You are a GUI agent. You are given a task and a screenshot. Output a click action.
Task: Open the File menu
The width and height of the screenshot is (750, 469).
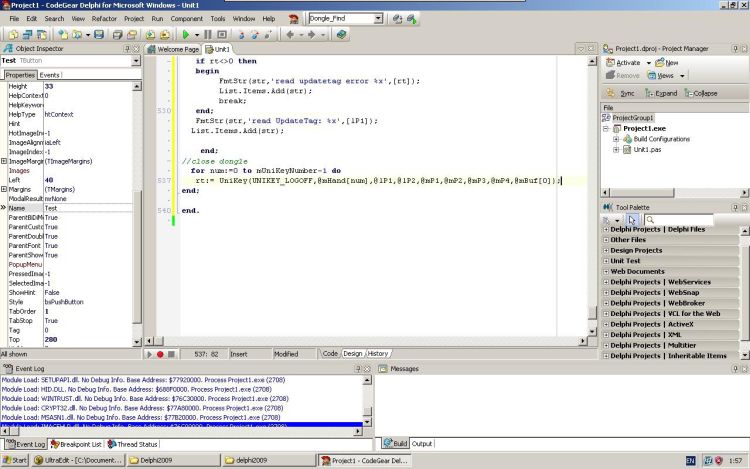(14, 19)
